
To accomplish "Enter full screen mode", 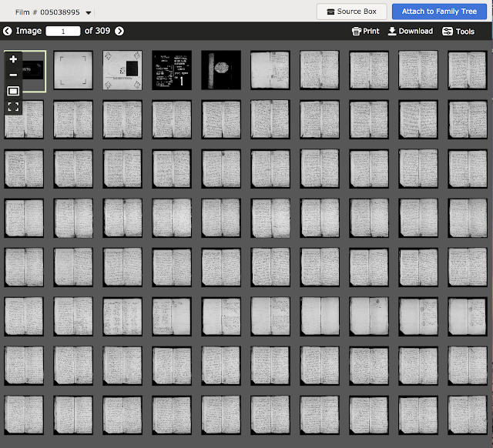I will point(13,107).
